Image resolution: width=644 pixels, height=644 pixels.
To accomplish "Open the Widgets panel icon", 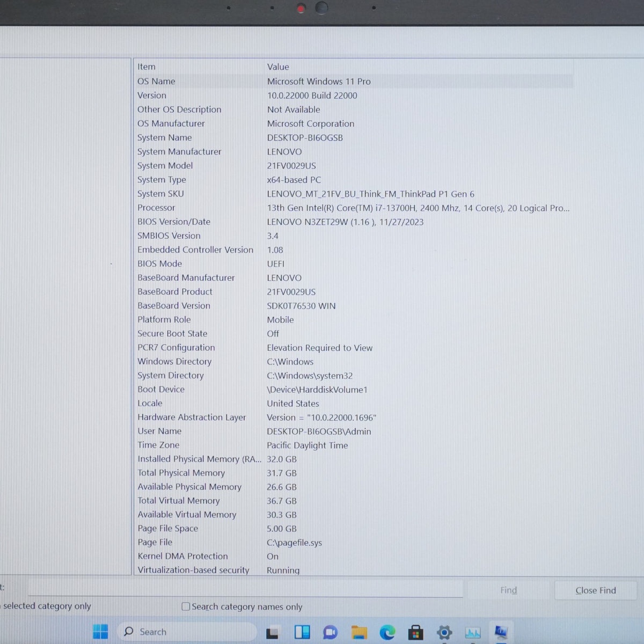I will (302, 632).
